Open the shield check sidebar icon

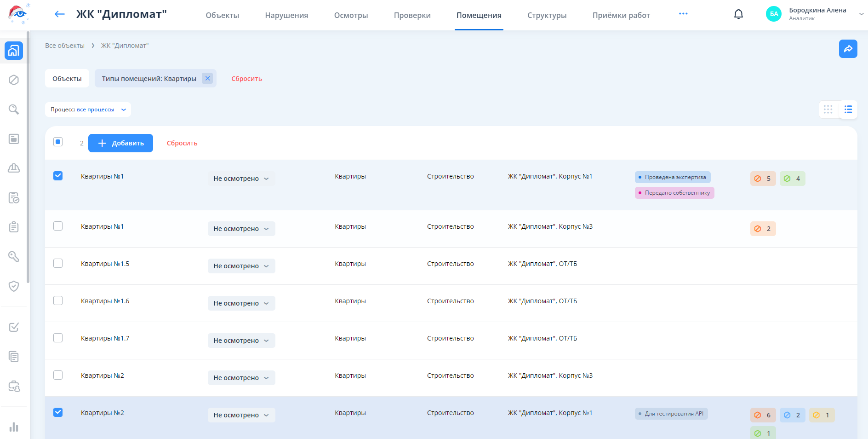click(14, 286)
